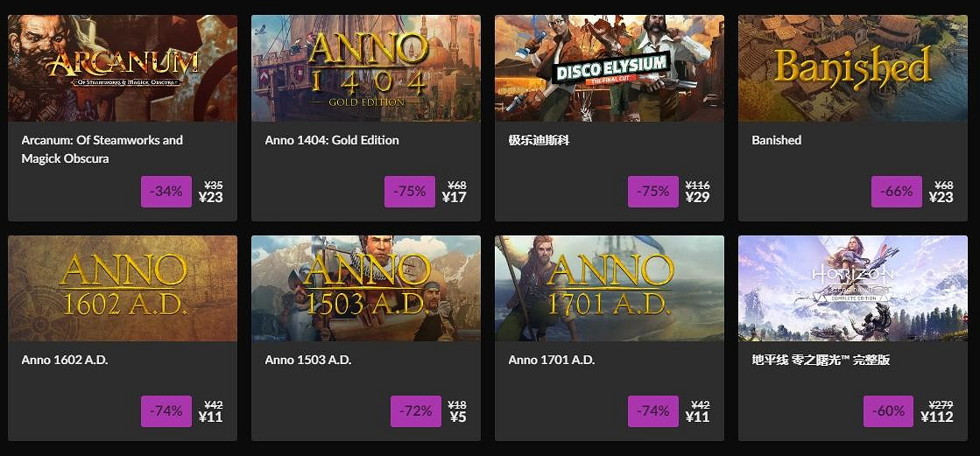Click the ¥17 price for Anno 1404

click(x=454, y=197)
